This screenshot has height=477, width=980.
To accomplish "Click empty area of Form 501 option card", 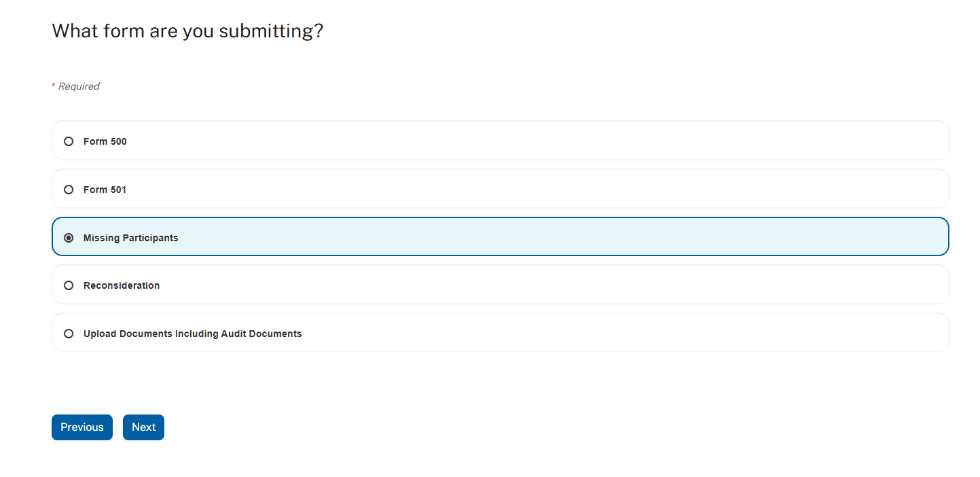I will 543,189.
